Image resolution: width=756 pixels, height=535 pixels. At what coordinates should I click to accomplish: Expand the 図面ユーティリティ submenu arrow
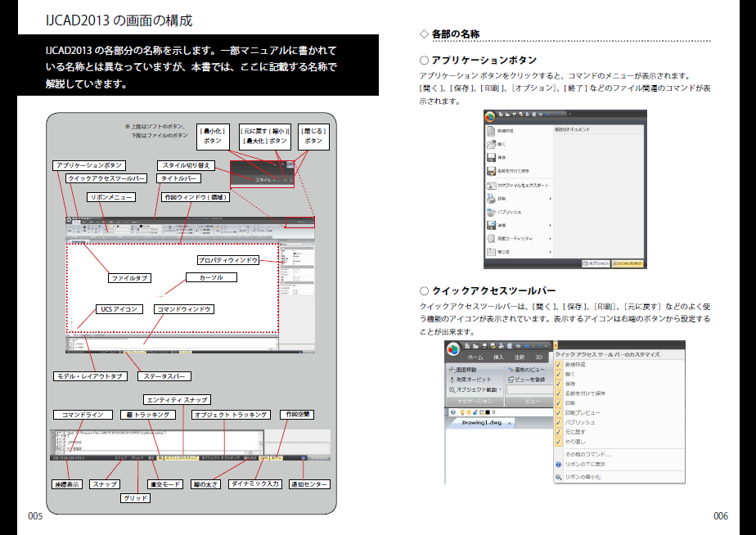tap(550, 239)
